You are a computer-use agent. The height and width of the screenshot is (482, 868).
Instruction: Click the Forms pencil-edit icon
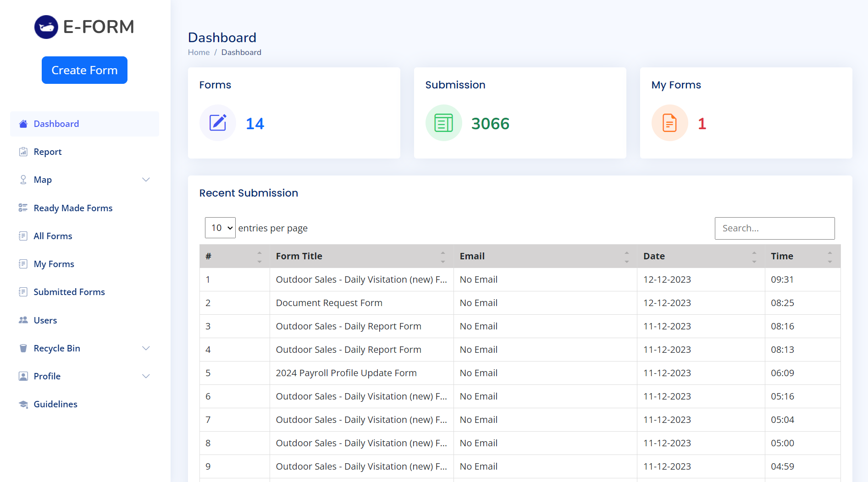pos(218,123)
